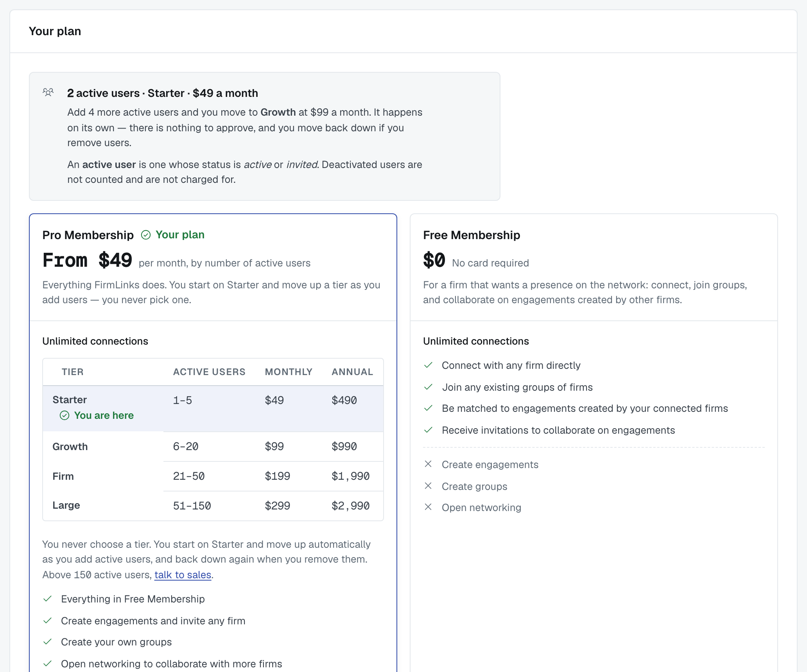807x672 pixels.
Task: Click the active users group icon
Action: (x=48, y=93)
